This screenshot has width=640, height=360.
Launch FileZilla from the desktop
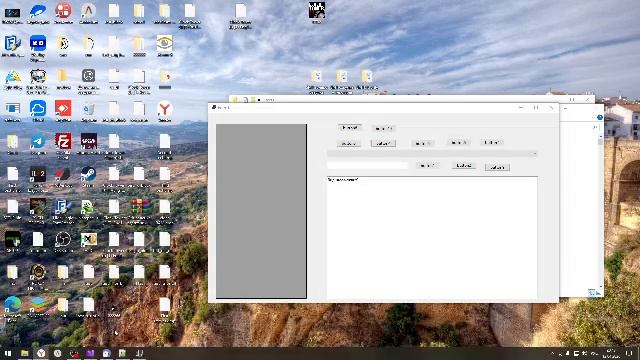click(x=63, y=141)
